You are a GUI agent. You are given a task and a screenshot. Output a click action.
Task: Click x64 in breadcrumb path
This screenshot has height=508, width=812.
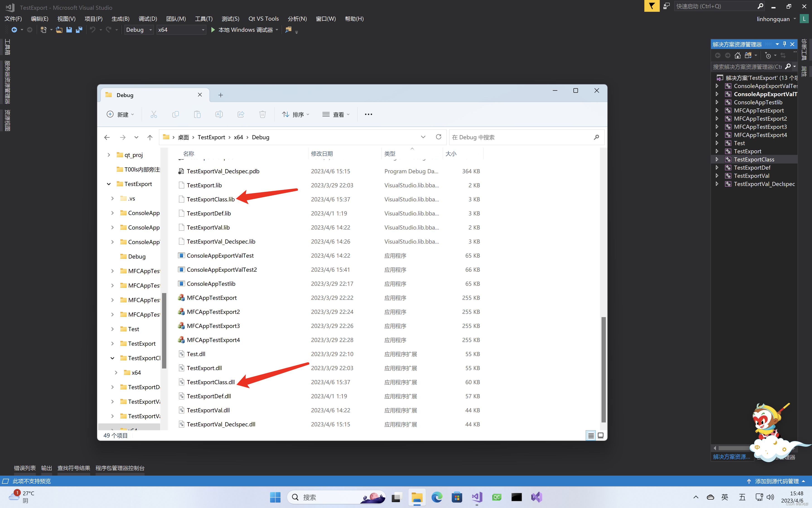pyautogui.click(x=238, y=137)
